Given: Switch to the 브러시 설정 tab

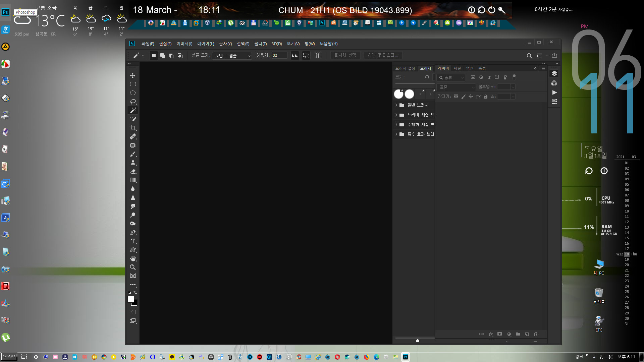Looking at the screenshot, I should click(x=405, y=69).
